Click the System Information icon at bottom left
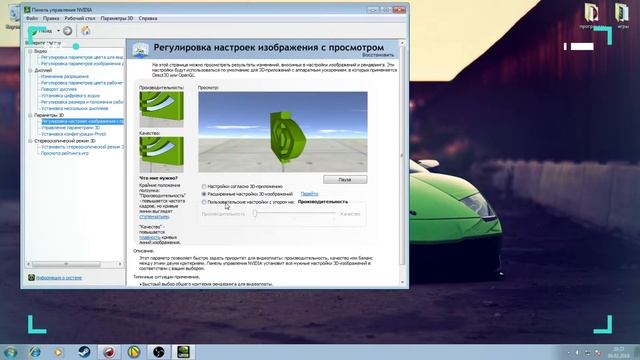This screenshot has height=360, width=640. point(31,278)
